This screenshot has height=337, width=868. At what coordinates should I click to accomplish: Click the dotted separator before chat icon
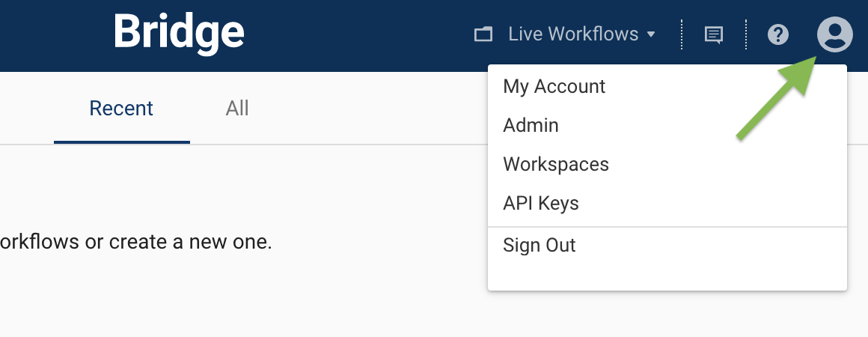[x=682, y=34]
